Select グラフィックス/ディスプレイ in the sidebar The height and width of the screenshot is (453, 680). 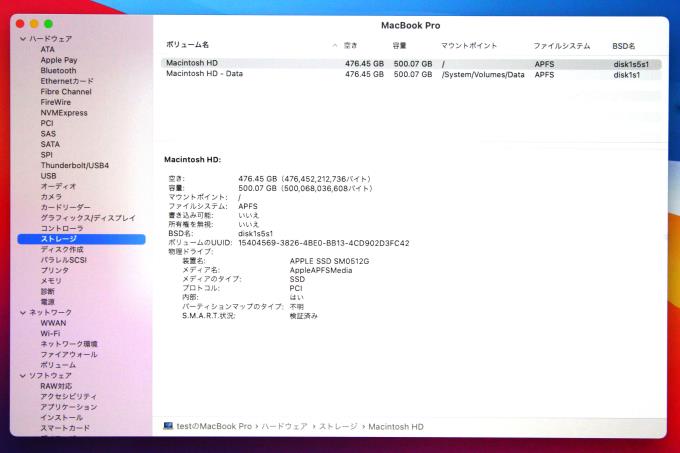(88, 218)
